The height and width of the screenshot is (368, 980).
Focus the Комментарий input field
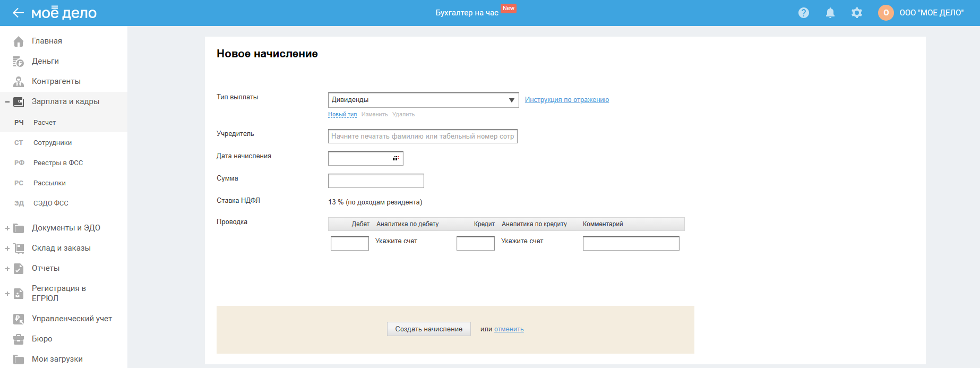(631, 243)
